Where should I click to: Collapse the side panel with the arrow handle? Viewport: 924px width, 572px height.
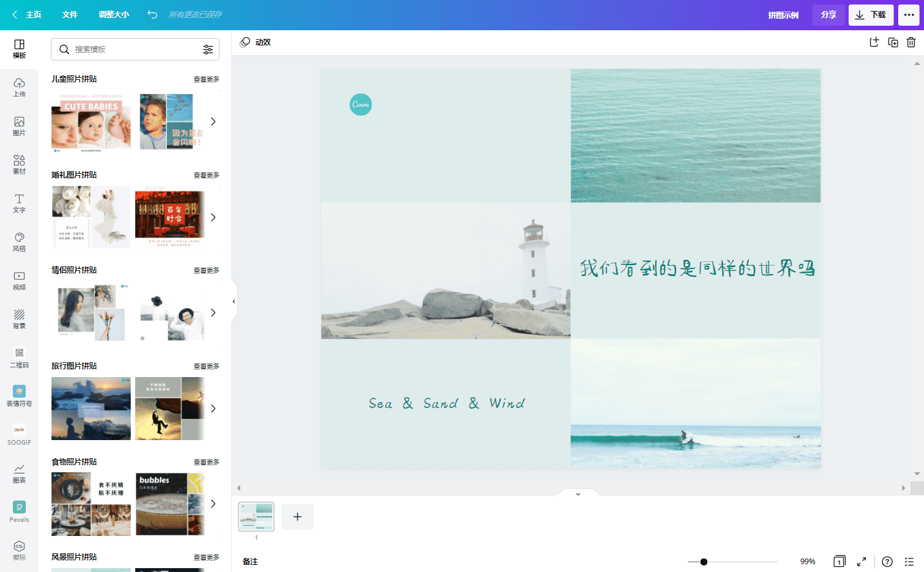pos(234,301)
